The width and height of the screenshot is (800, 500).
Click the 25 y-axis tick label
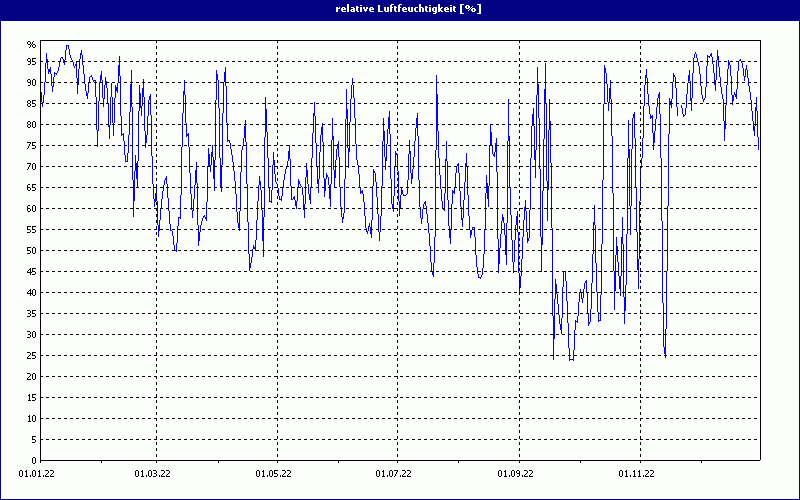[x=30, y=356]
